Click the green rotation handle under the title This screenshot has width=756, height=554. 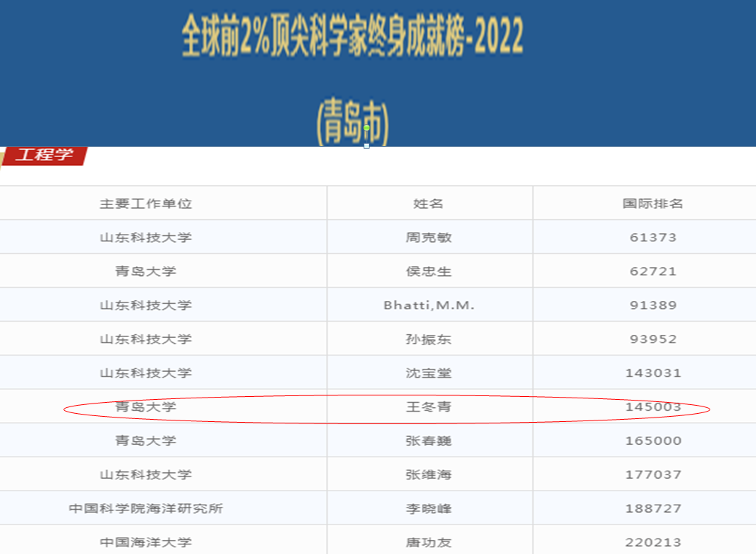(x=367, y=128)
